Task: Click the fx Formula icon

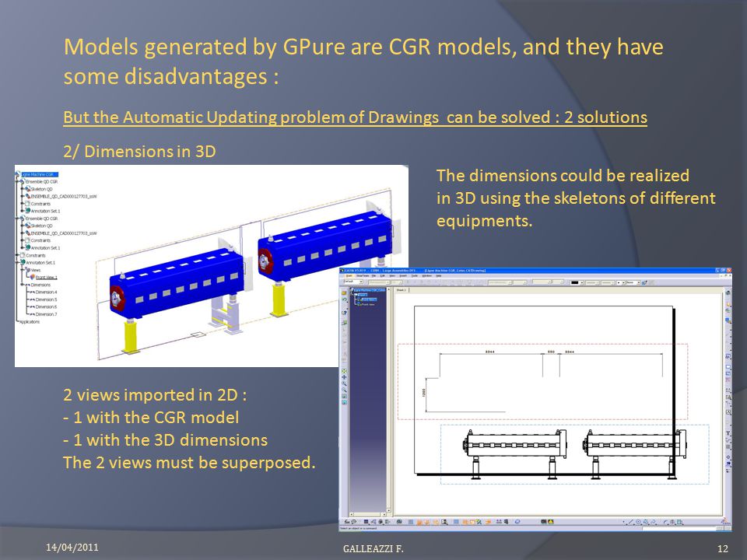Action: pos(347,522)
